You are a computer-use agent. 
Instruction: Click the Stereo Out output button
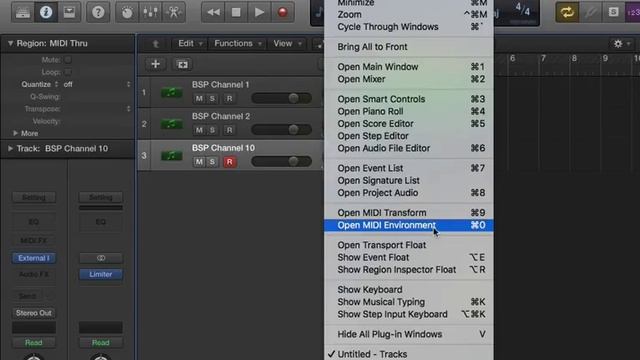click(x=34, y=313)
